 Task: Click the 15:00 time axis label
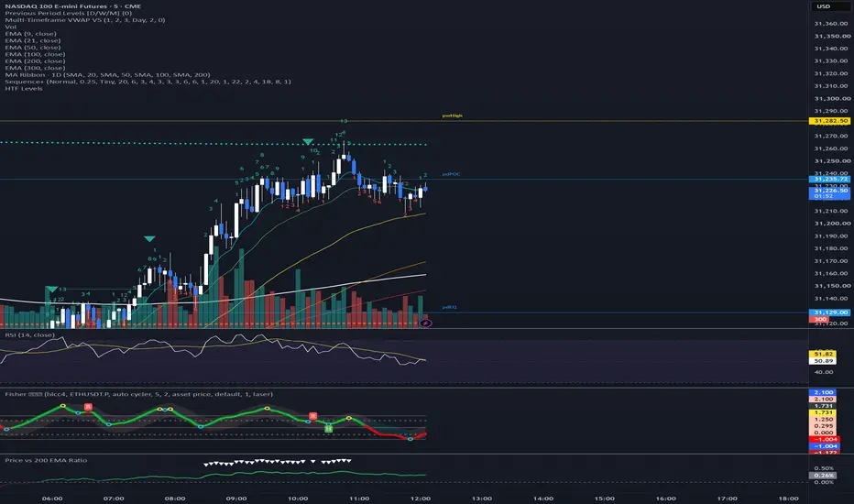coord(605,499)
